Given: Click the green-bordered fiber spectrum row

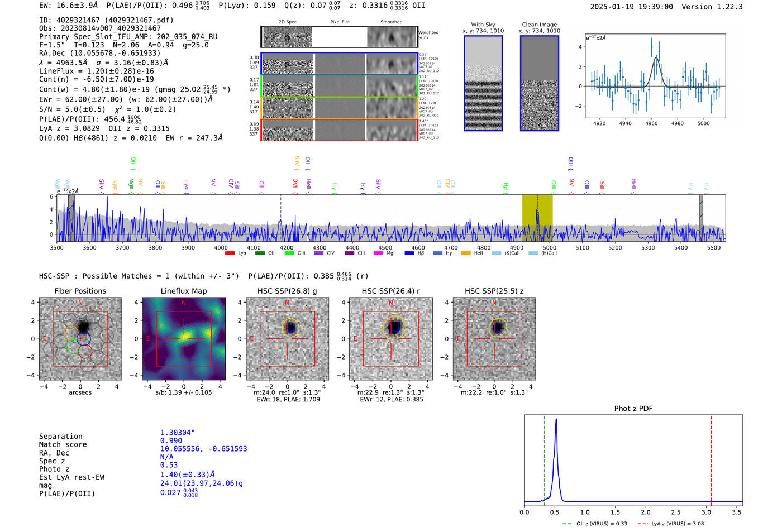Looking at the screenshot, I should pos(340,86).
